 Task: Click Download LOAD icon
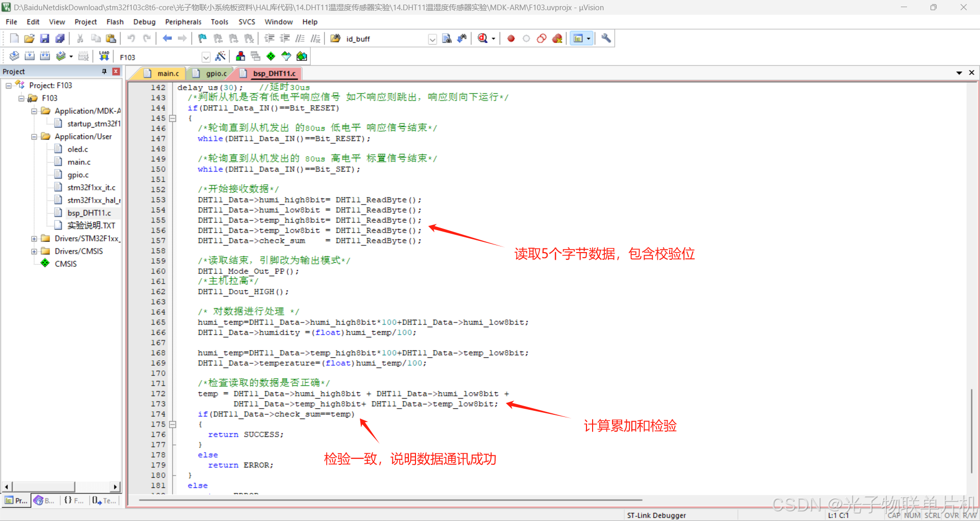104,56
